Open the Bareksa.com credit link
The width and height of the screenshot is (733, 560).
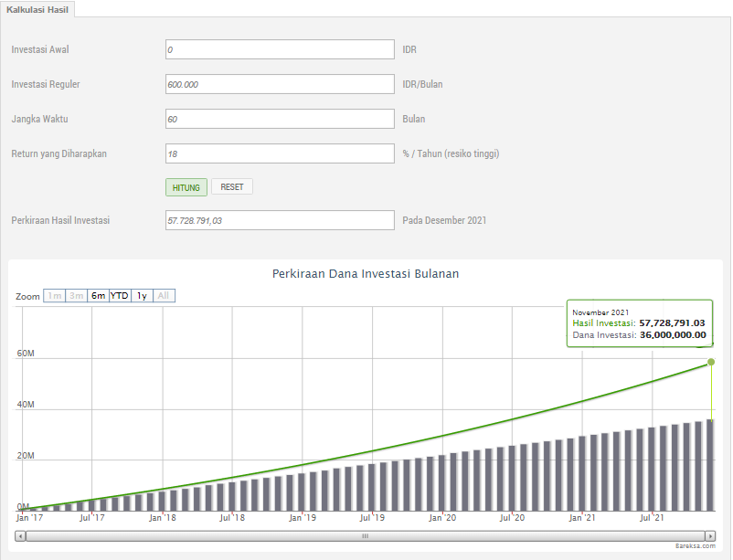pyautogui.click(x=696, y=546)
